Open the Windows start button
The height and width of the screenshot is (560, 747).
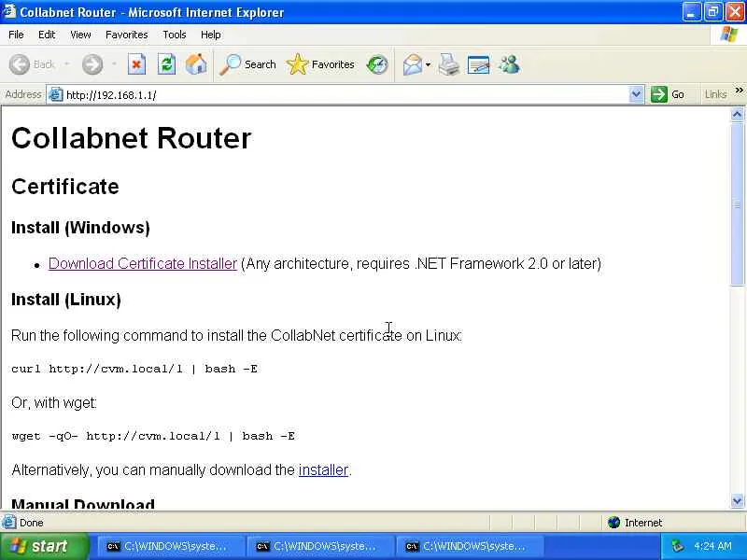click(44, 546)
